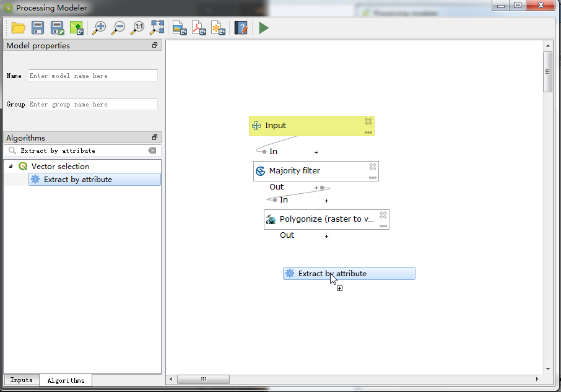Open the Edit Model Help icon
This screenshot has width=561, height=392.
point(241,28)
